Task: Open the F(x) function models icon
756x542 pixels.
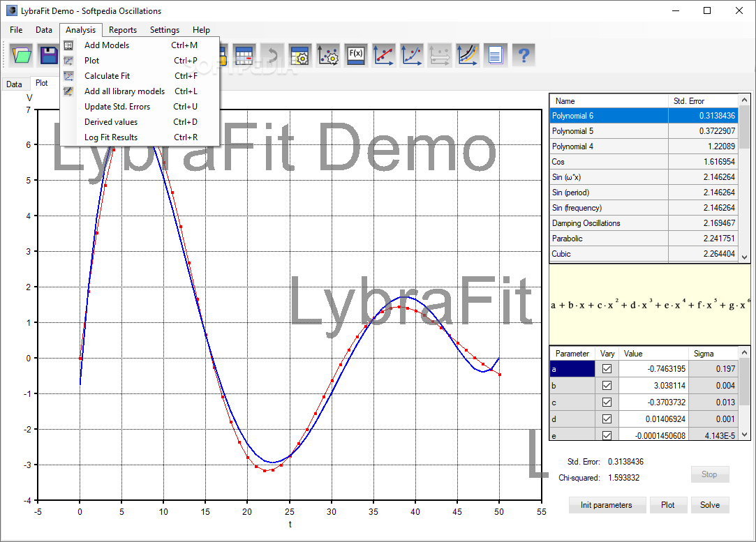Action: point(356,55)
